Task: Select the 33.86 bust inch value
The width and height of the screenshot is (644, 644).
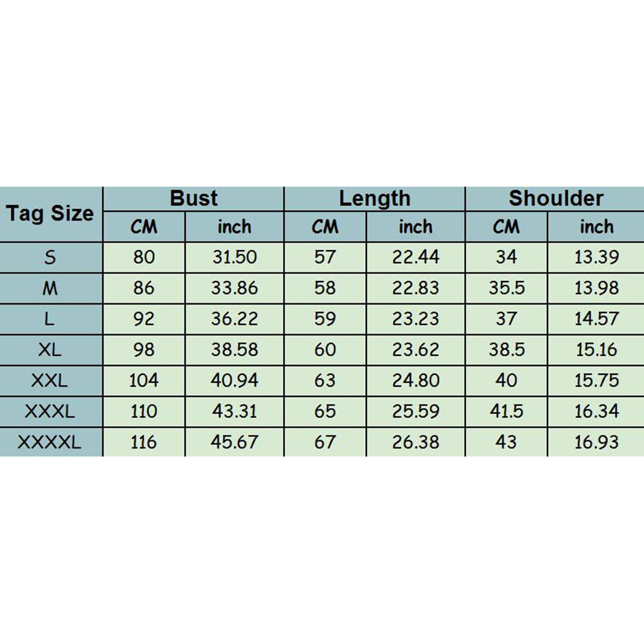Action: tap(235, 288)
